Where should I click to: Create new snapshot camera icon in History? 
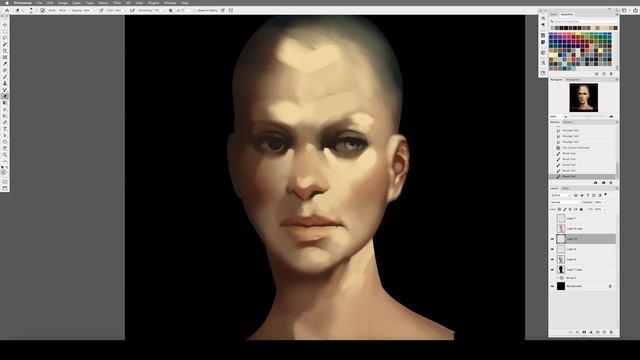pyautogui.click(x=604, y=182)
